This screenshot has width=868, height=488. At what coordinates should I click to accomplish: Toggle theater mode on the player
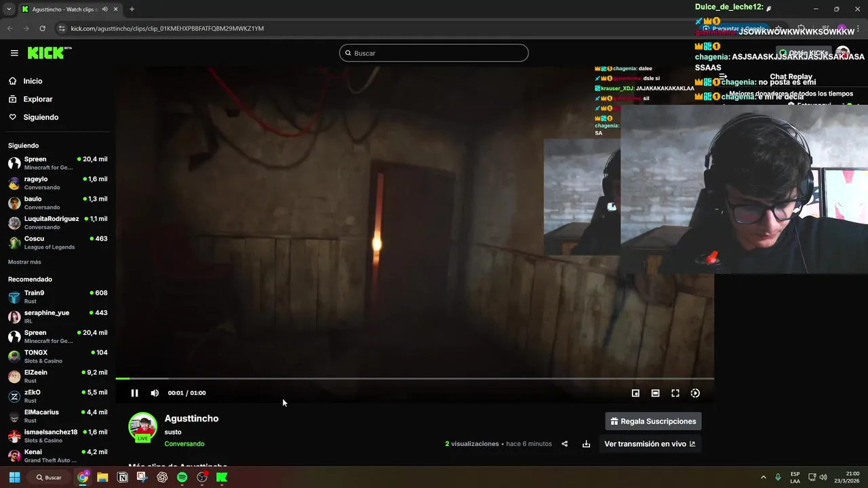click(655, 393)
